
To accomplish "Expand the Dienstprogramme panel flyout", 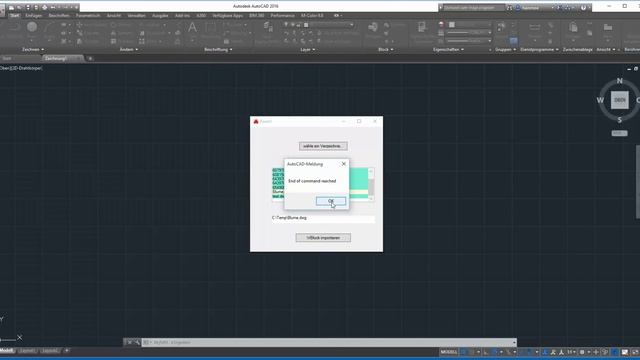I will click(539, 49).
